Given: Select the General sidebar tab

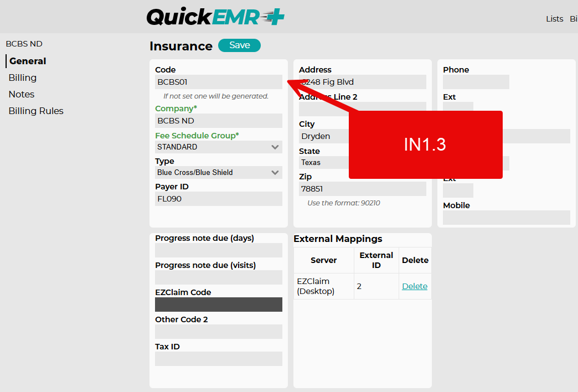Looking at the screenshot, I should (28, 61).
